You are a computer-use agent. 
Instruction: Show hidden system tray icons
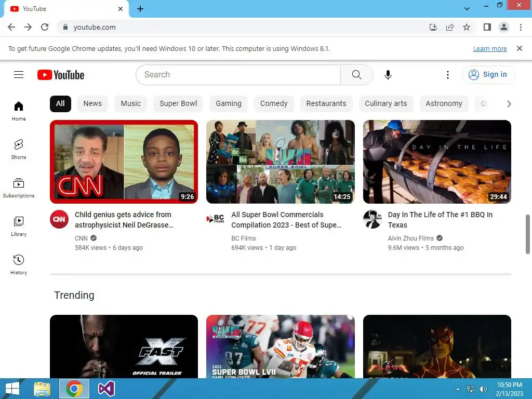coord(458,389)
